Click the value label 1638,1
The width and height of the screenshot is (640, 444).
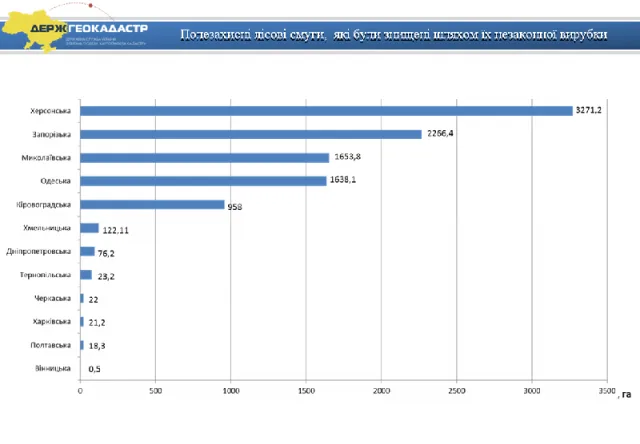pos(343,180)
